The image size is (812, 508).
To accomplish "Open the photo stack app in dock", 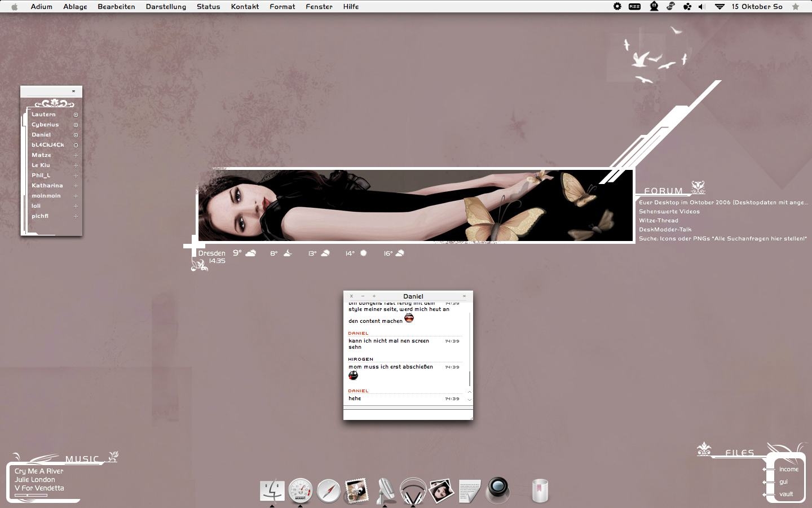I will (441, 490).
